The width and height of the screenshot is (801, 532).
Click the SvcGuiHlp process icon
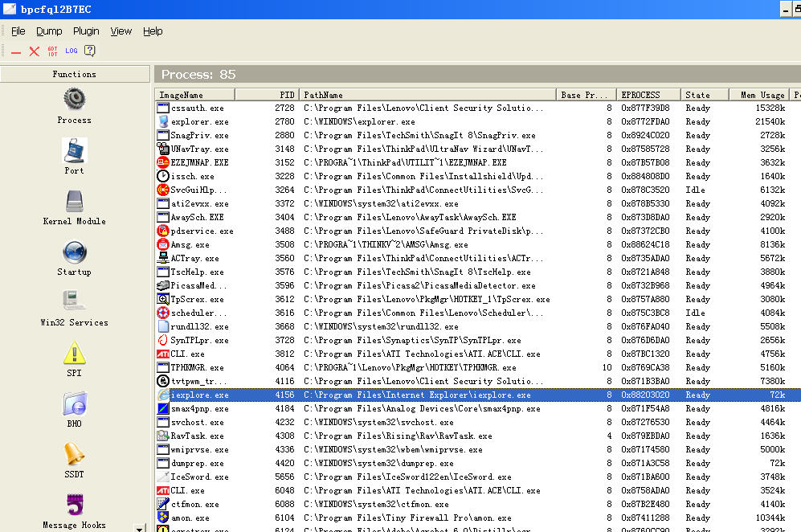[163, 190]
